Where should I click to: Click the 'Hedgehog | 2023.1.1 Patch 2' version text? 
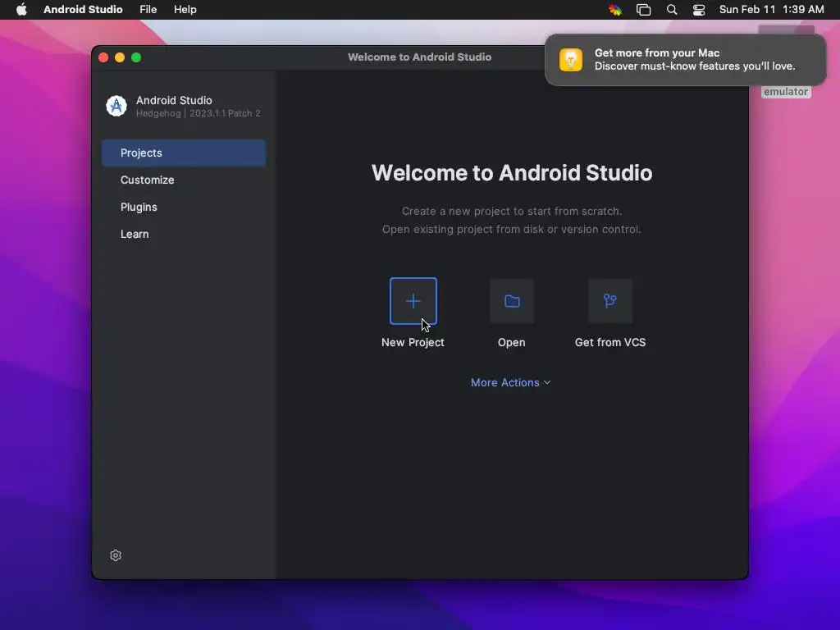[x=199, y=113]
